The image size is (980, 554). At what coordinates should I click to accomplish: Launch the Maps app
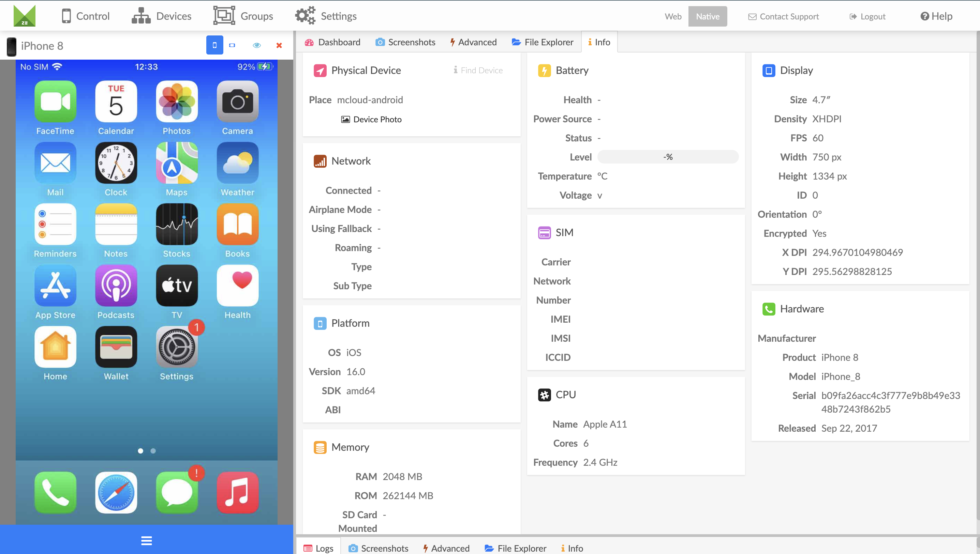click(x=177, y=163)
